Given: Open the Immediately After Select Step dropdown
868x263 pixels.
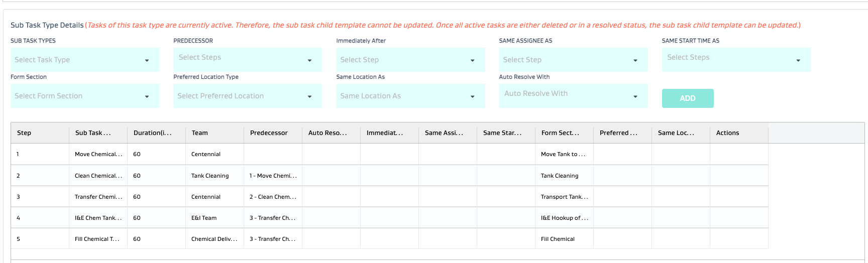Looking at the screenshot, I should [x=410, y=60].
